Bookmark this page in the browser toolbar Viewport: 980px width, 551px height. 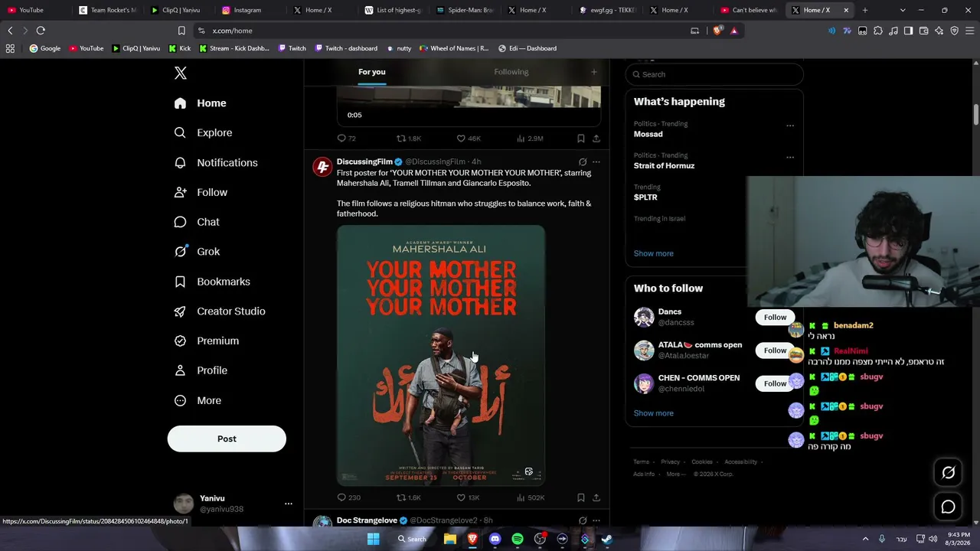pos(181,31)
